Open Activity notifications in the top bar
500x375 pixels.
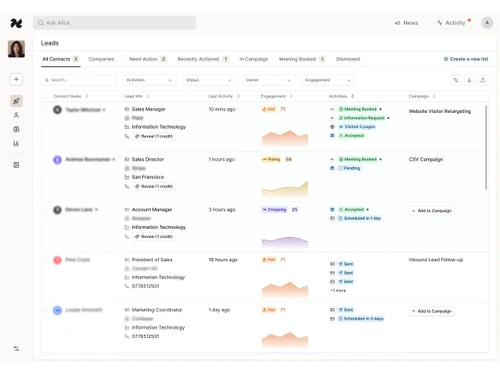click(453, 23)
